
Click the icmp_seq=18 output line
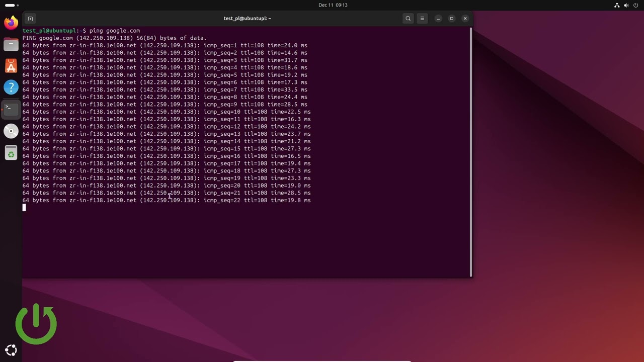pos(167,171)
